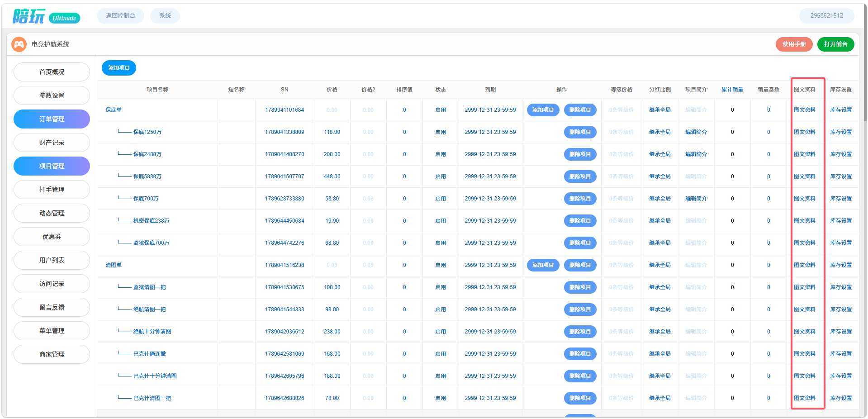The image size is (868, 419).
Task: Open 优惠券 in the sidebar
Action: [x=52, y=237]
